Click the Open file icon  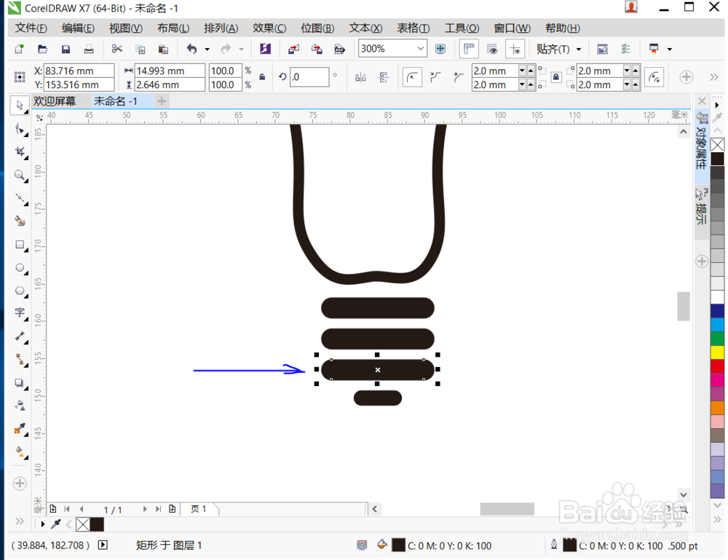[42, 49]
